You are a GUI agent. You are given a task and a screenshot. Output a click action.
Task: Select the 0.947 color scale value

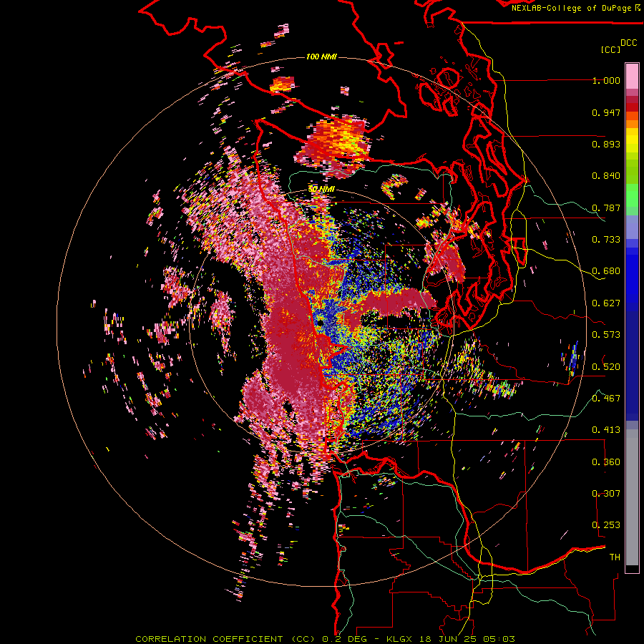point(606,112)
